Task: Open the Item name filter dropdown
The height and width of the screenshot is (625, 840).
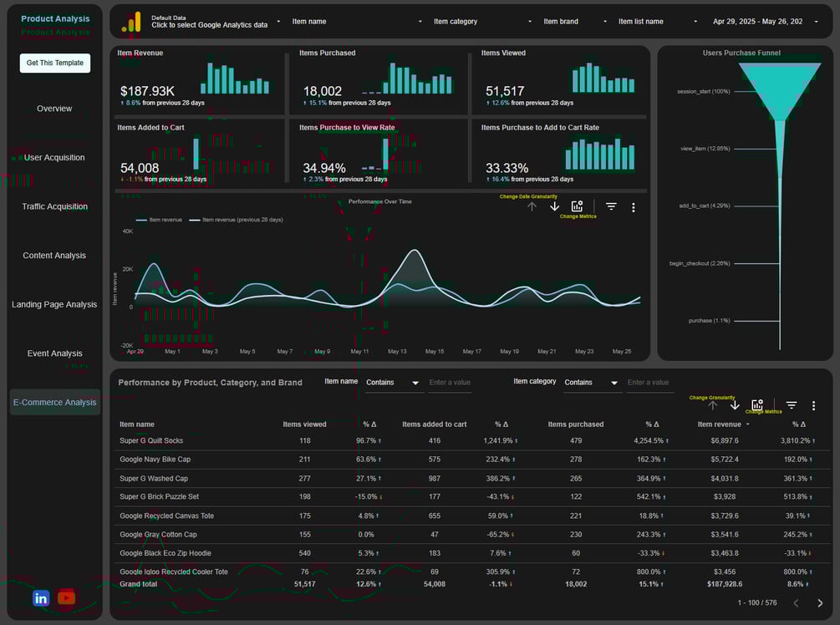Action: pyautogui.click(x=357, y=22)
